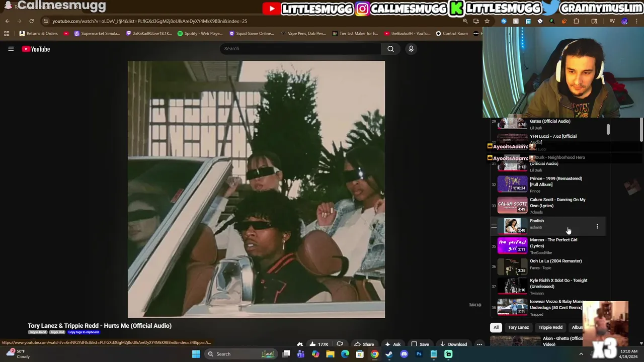This screenshot has width=644, height=362.
Task: Open options menu for Foolish
Action: coord(597,226)
